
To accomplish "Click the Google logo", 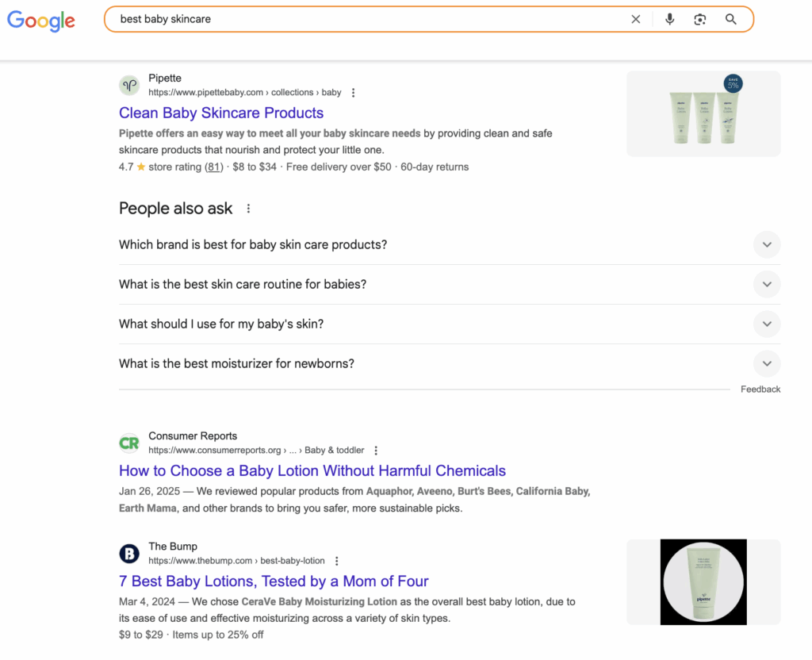I will click(x=41, y=21).
